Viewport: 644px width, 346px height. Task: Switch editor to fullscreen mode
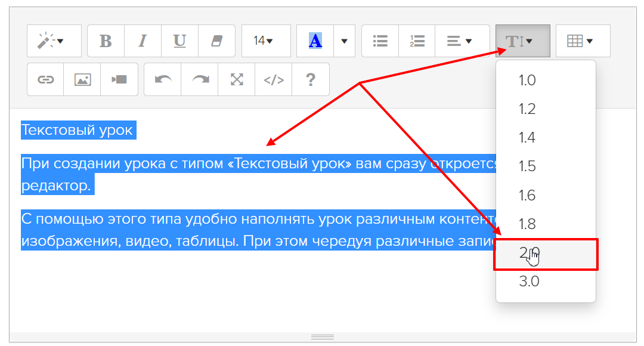click(x=237, y=79)
